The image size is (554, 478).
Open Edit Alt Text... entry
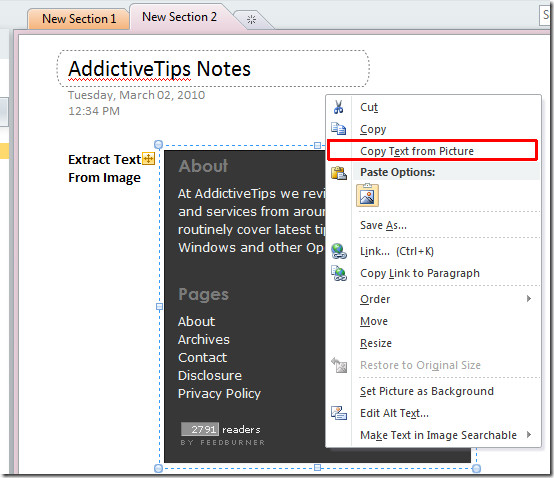433,413
